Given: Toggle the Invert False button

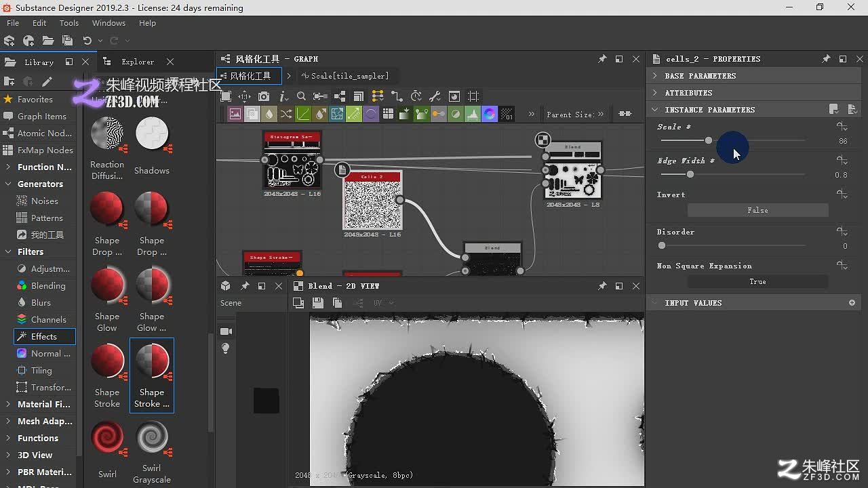Looking at the screenshot, I should click(x=757, y=210).
